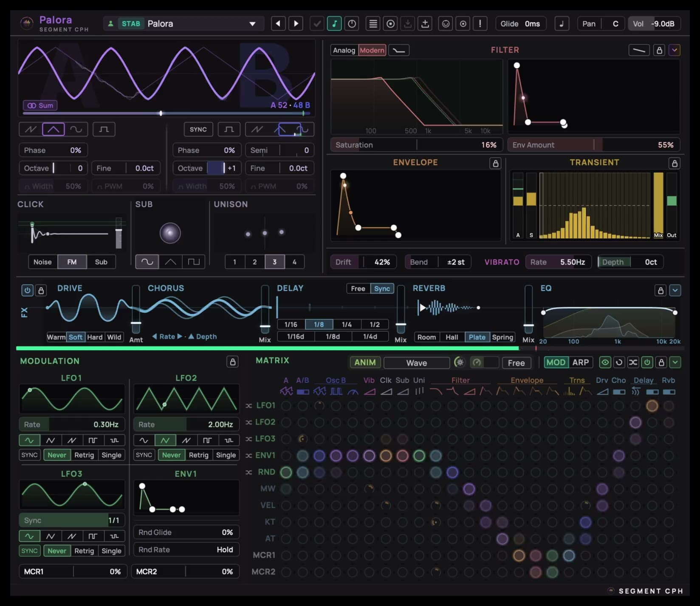Toggle the Matrix eye visibility icon
Image resolution: width=700 pixels, height=606 pixels.
(x=605, y=362)
